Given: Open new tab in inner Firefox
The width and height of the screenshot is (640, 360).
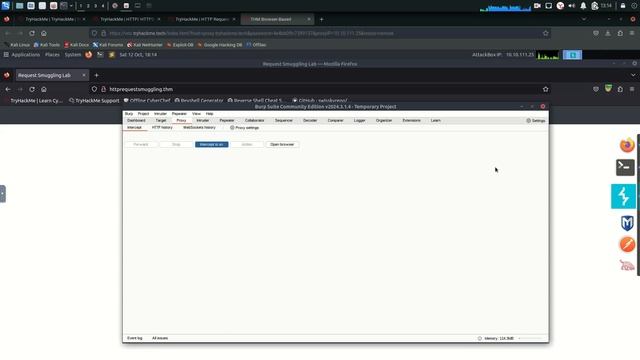Looking at the screenshot, I should pyautogui.click(x=96, y=76).
